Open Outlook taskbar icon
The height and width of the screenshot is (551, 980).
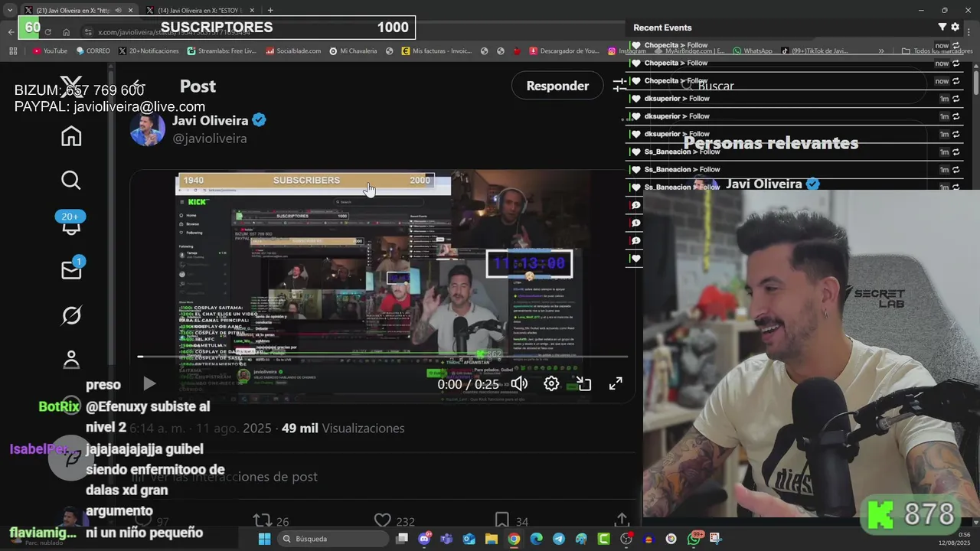[469, 539]
